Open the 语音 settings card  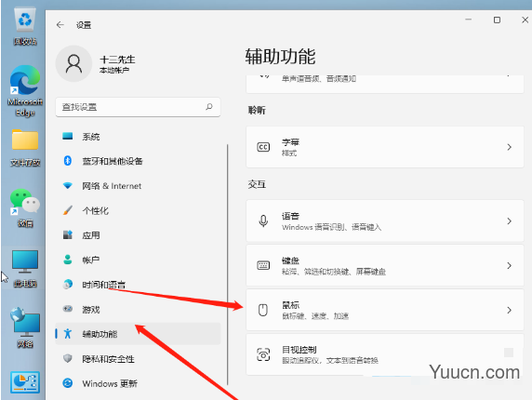click(385, 220)
